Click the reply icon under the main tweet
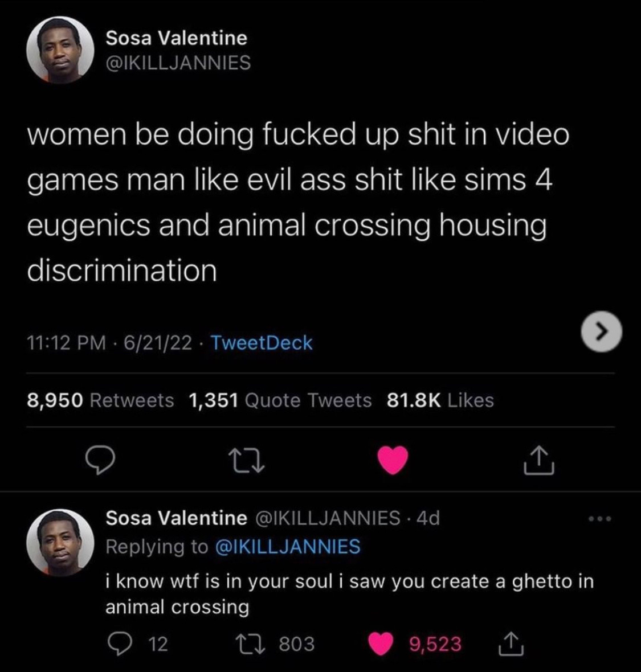 coord(100,460)
